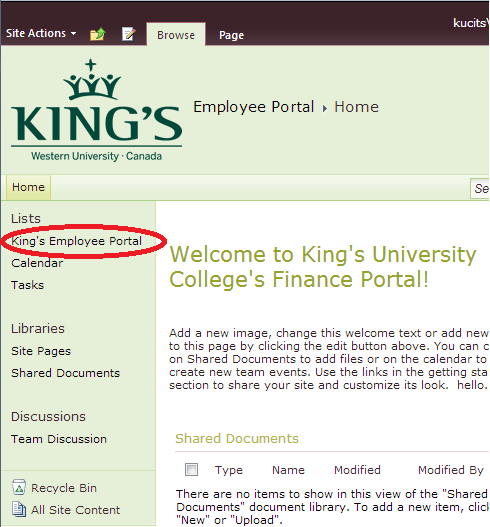The image size is (490, 527).
Task: Sort by the Type column header
Action: [x=229, y=470]
